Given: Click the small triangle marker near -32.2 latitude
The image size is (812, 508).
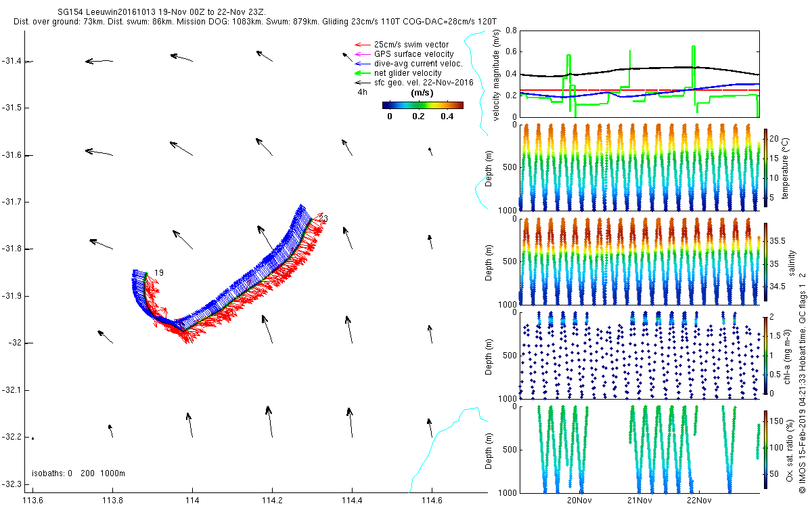Looking at the screenshot, I should pyautogui.click(x=32, y=438).
